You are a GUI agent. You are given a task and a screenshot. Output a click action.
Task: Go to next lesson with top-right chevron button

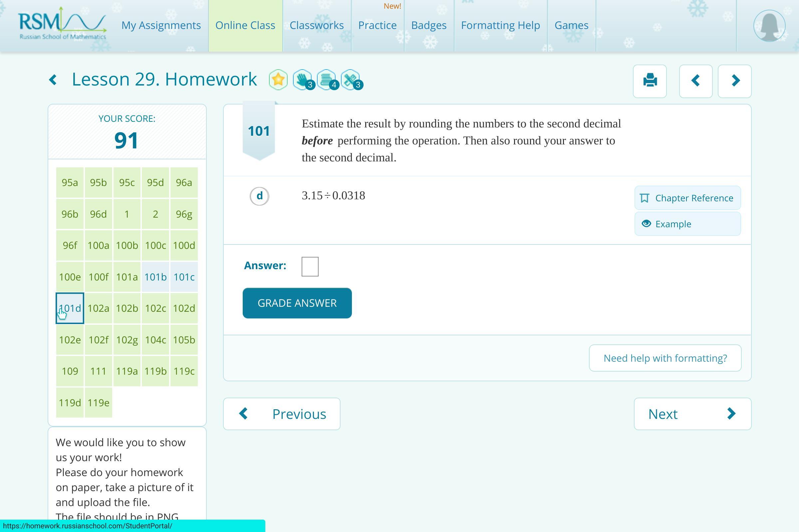tap(734, 81)
